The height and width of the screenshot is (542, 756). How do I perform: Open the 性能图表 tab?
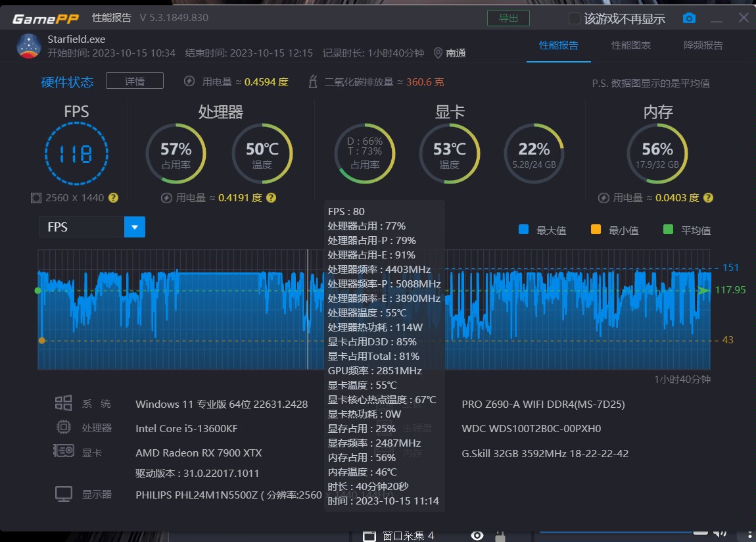(x=630, y=45)
